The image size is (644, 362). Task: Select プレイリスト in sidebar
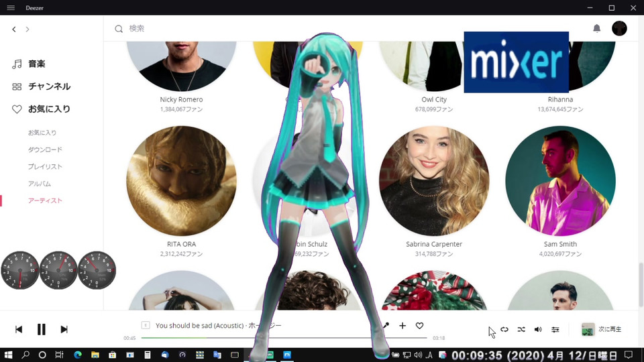[45, 166]
